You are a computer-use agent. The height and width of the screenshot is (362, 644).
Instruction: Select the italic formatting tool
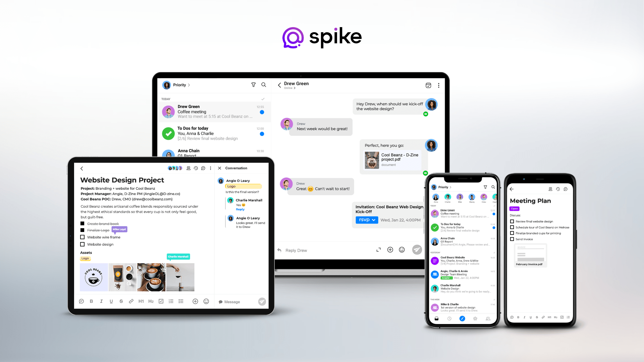pyautogui.click(x=101, y=301)
